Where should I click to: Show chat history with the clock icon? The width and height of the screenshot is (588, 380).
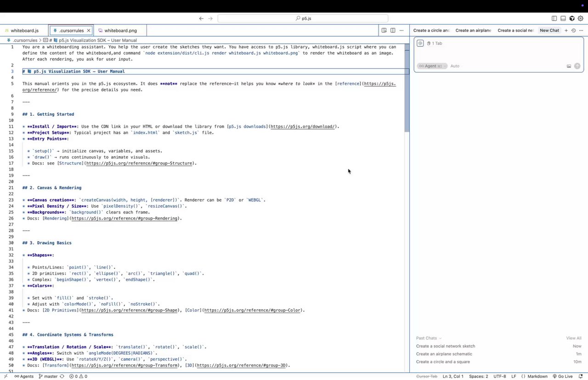click(573, 30)
